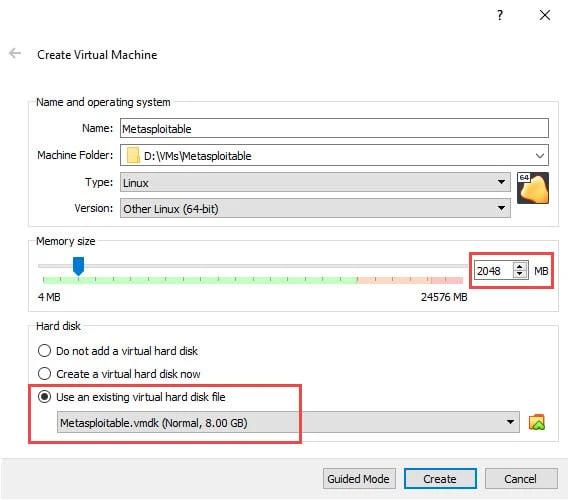
Task: Select Use an existing virtual hard disk file
Action: [131, 397]
